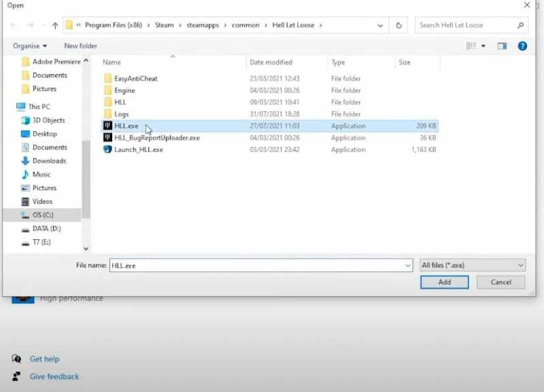Click the HLL_BugReportUploader.exe icon
Viewport: 544px width, 392px height.
click(108, 137)
